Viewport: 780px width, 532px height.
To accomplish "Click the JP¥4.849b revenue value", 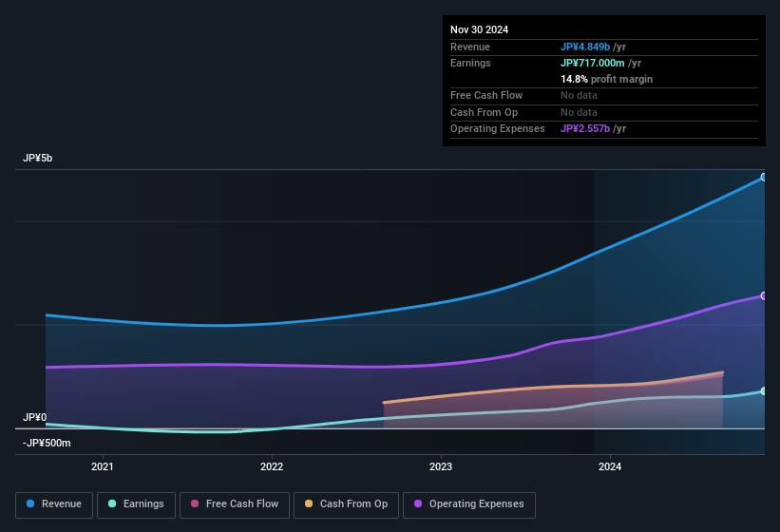I will [x=585, y=47].
